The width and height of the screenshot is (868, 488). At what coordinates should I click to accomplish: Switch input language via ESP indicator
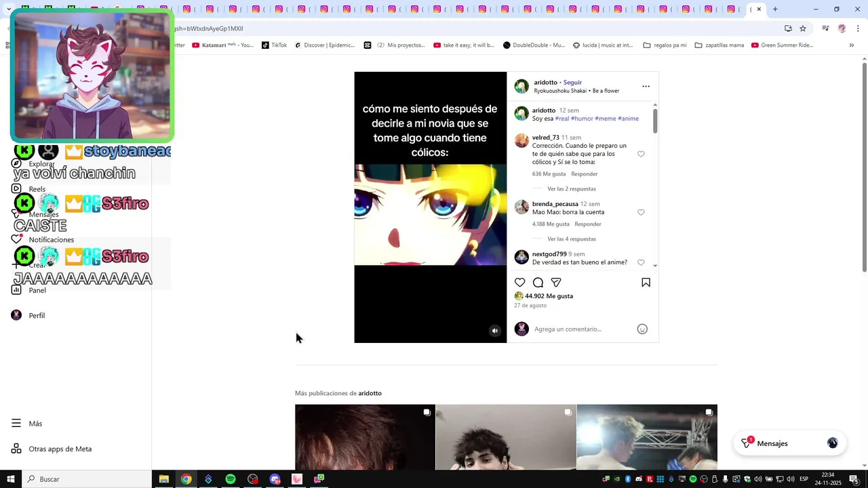pos(804,479)
